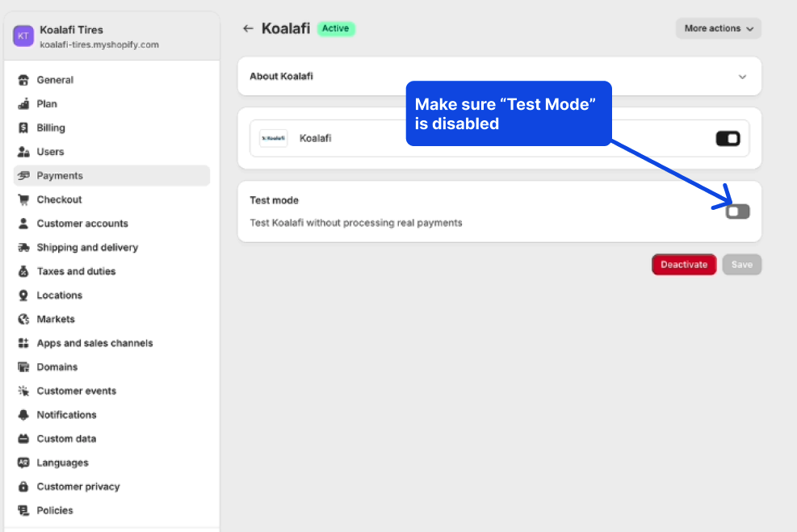Click the Languages translate icon
Screen dimensions: 797x532
pyautogui.click(x=23, y=463)
